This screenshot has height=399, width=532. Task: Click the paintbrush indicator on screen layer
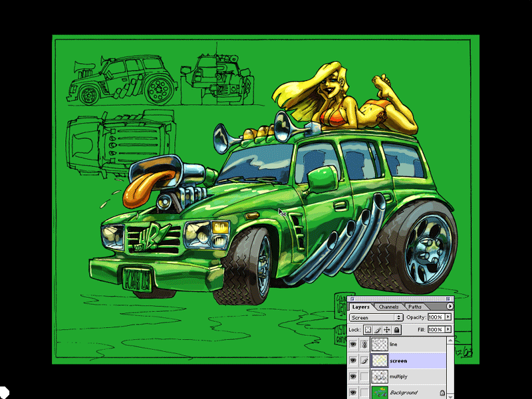(x=364, y=360)
